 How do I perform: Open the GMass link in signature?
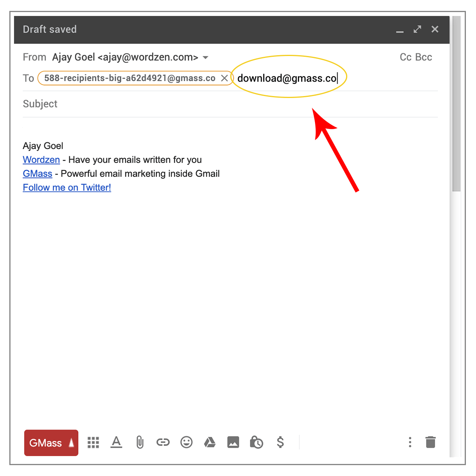tap(37, 174)
